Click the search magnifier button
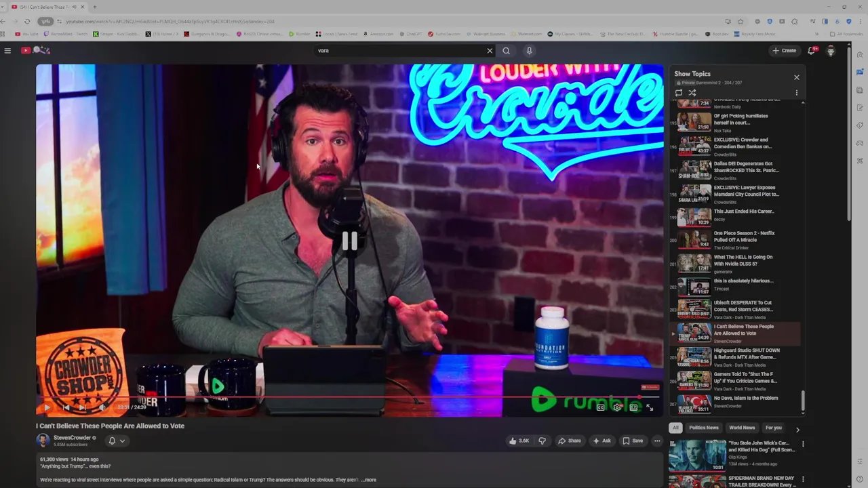This screenshot has height=488, width=868. pyautogui.click(x=506, y=50)
